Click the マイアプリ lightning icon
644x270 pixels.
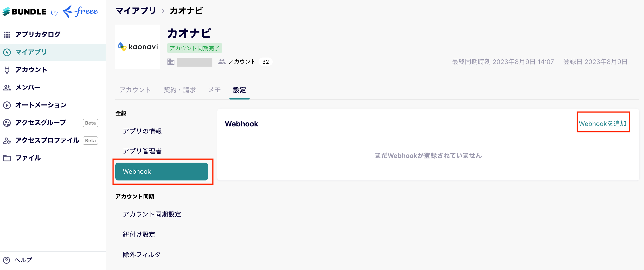pos(7,52)
